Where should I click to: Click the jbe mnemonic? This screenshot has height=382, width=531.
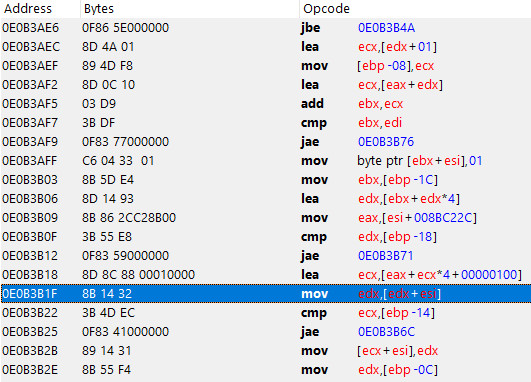[311, 28]
